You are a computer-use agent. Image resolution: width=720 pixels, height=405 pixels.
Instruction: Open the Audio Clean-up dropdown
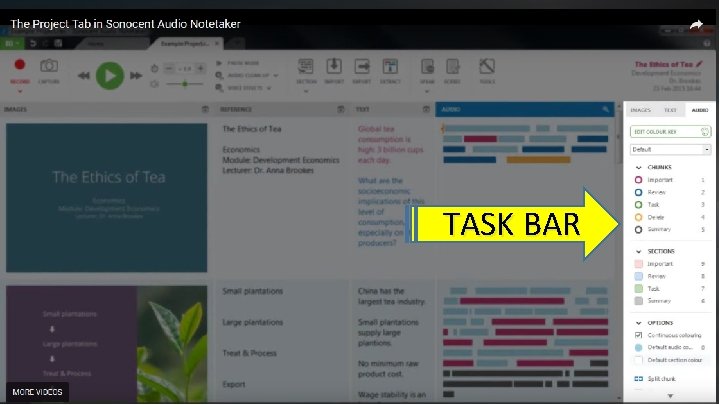247,75
